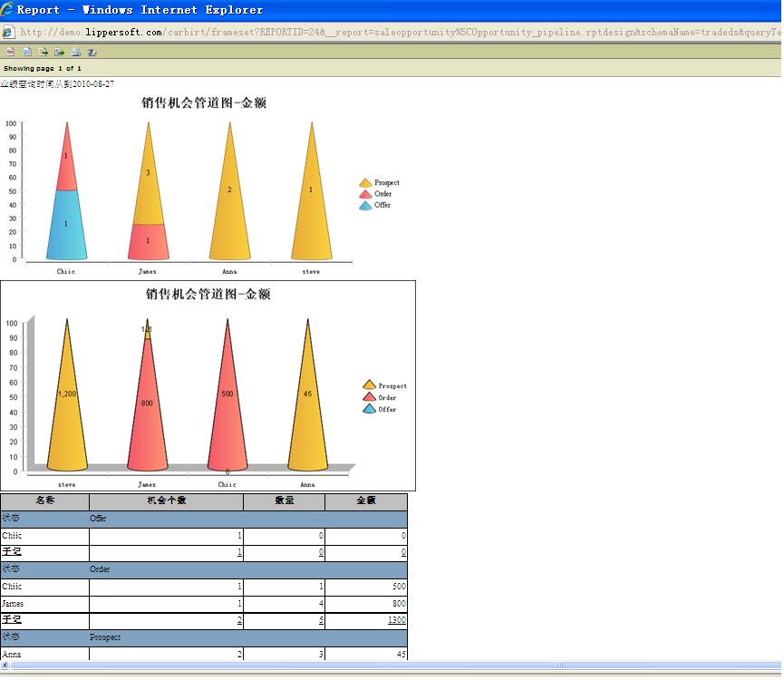The height and width of the screenshot is (680, 784).
Task: Click the "机会个数" table column header
Action: 167,500
